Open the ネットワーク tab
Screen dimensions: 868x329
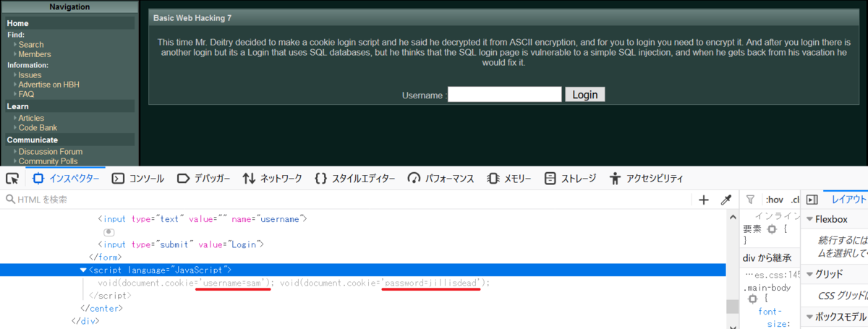click(272, 178)
